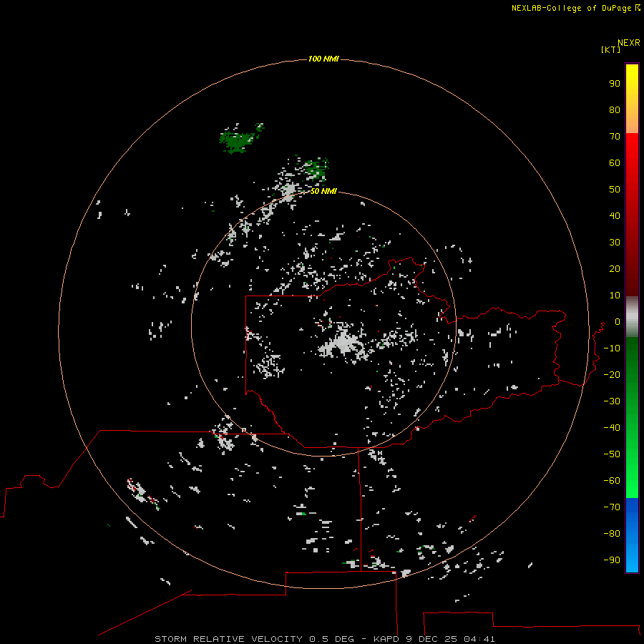Select the 30 value on the velocity scale
This screenshot has height=644, width=644.
click(615, 243)
